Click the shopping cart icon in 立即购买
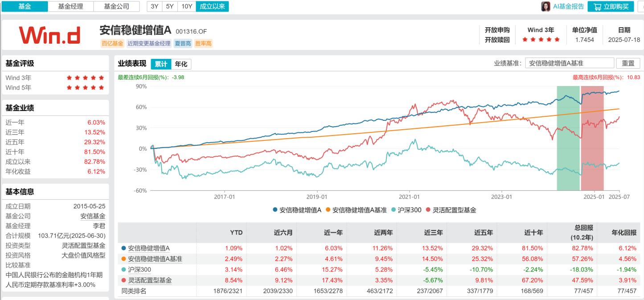The height and width of the screenshot is (300, 644). coord(598,7)
